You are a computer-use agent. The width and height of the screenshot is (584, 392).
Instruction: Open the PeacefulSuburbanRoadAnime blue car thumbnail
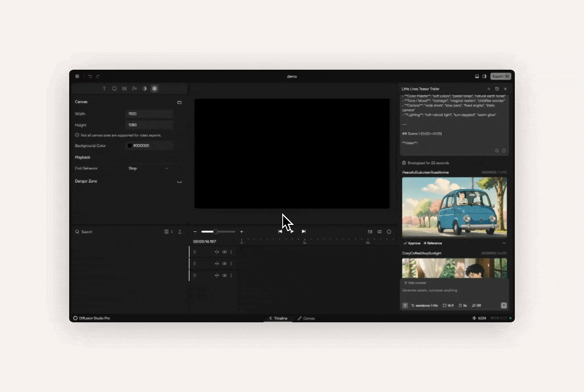(x=454, y=207)
